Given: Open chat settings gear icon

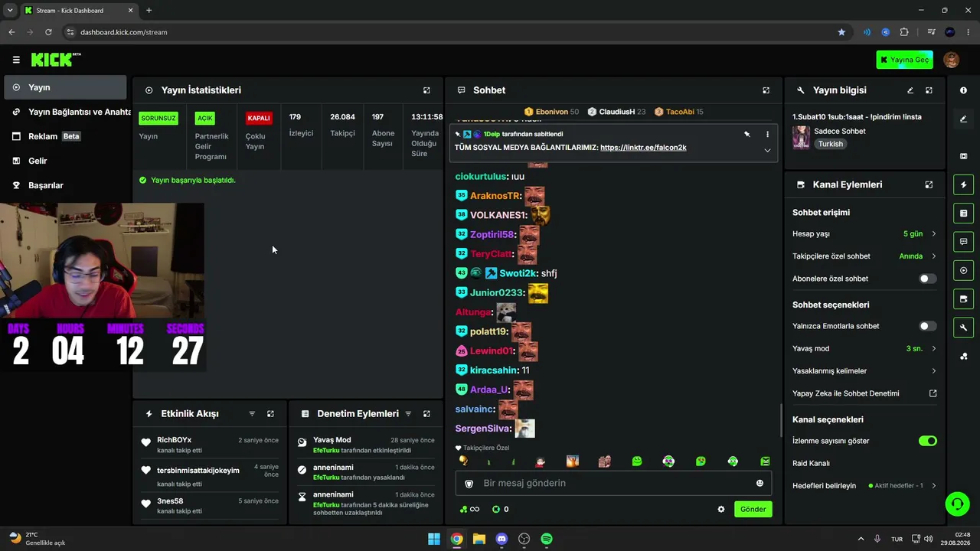Looking at the screenshot, I should click(720, 509).
